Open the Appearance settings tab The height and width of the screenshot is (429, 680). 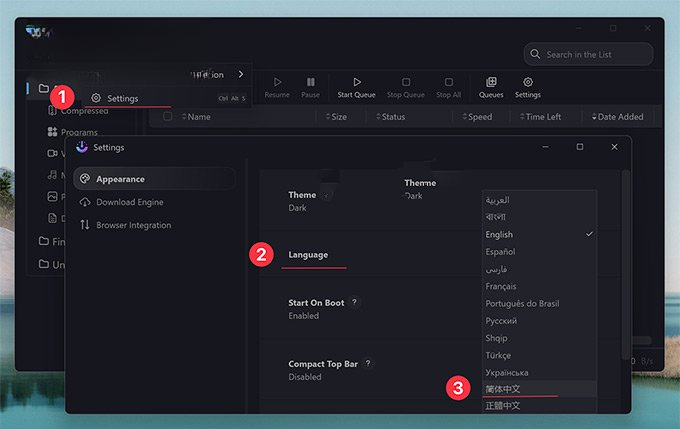click(154, 179)
